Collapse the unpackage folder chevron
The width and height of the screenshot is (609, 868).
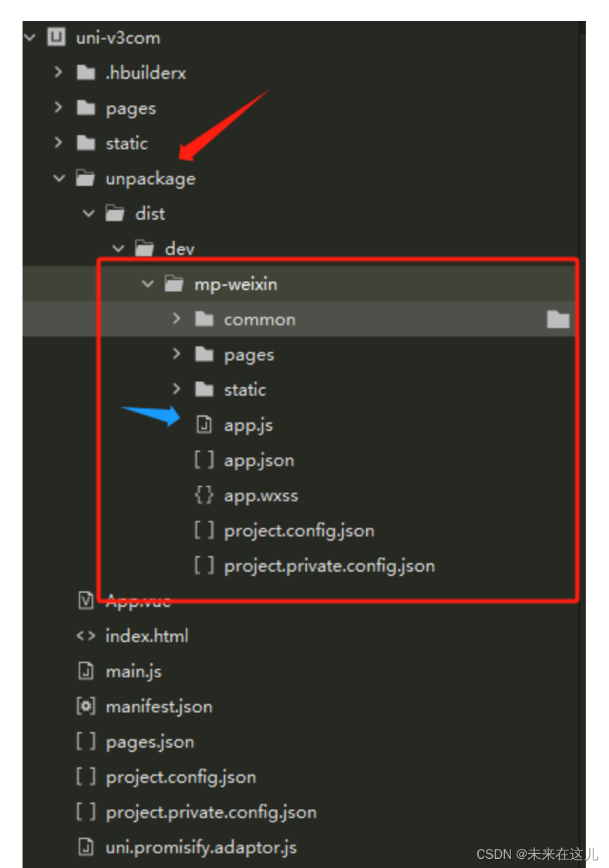click(58, 178)
